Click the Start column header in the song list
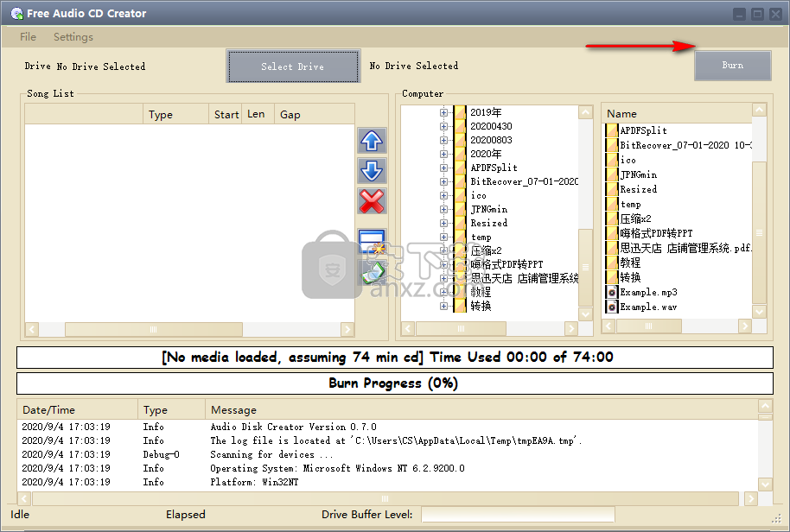Image resolution: width=790 pixels, height=532 pixels. click(x=226, y=114)
